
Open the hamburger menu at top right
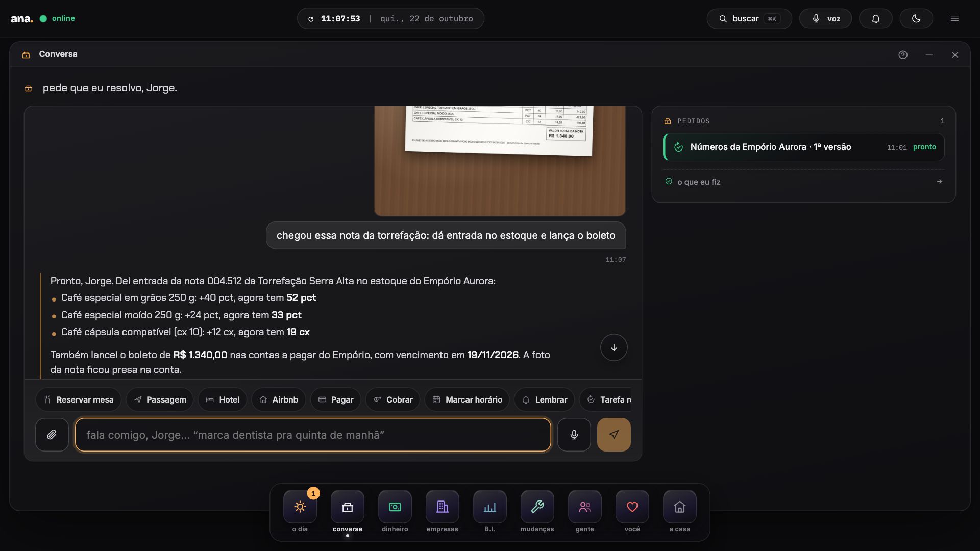click(x=954, y=18)
